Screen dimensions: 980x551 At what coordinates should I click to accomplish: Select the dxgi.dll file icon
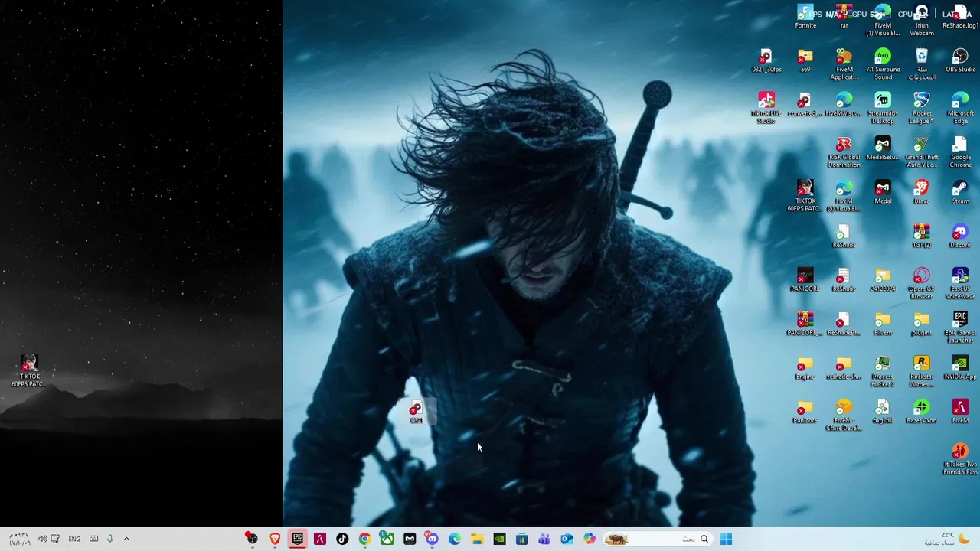[x=883, y=412]
